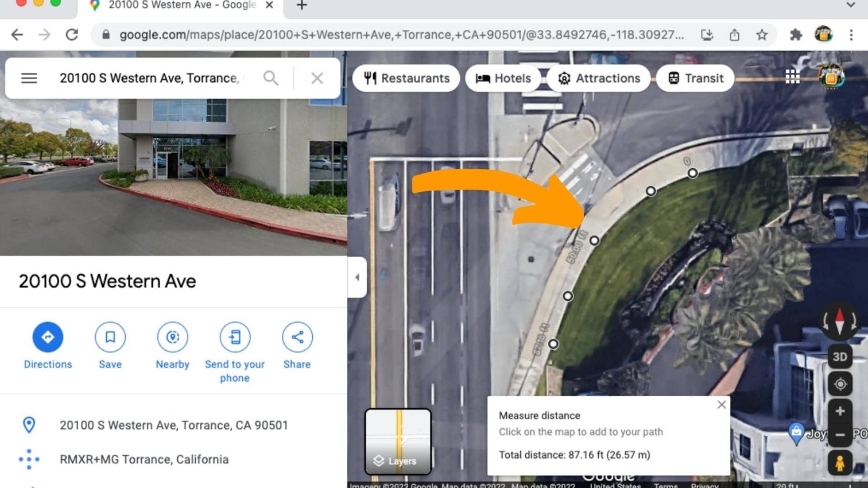Click the my location target icon

click(840, 384)
